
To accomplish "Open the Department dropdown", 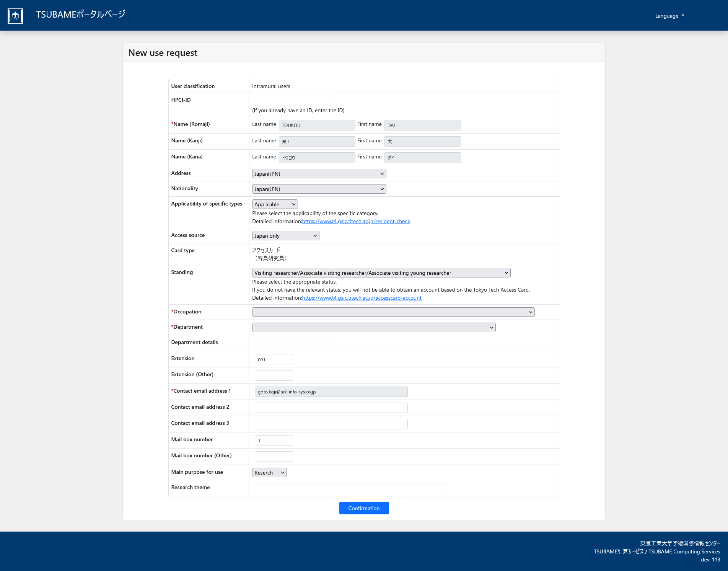I will point(373,328).
